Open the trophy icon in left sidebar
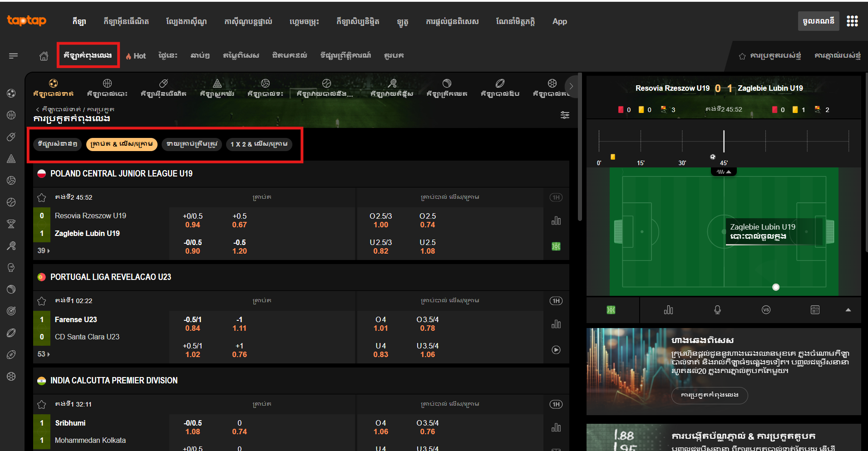 click(11, 224)
